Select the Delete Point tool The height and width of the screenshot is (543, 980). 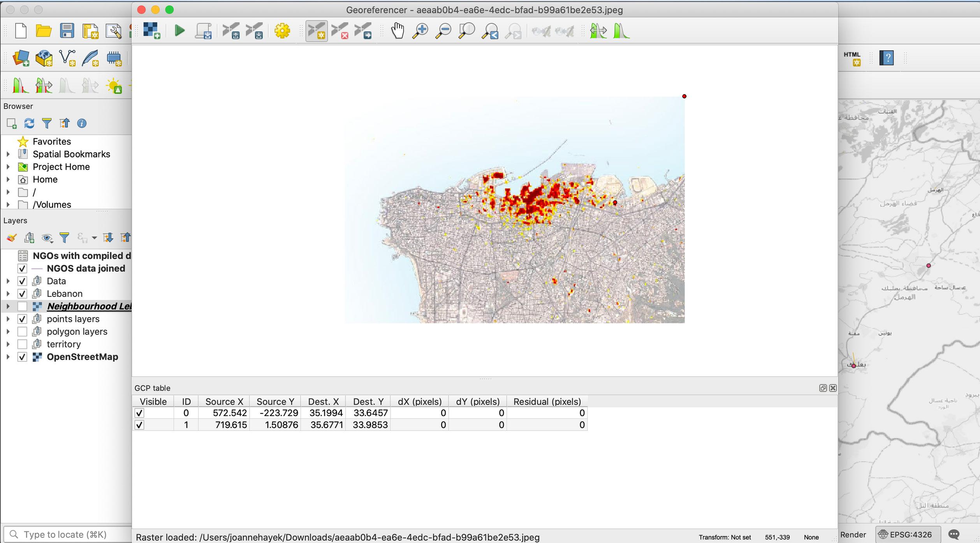click(x=340, y=31)
